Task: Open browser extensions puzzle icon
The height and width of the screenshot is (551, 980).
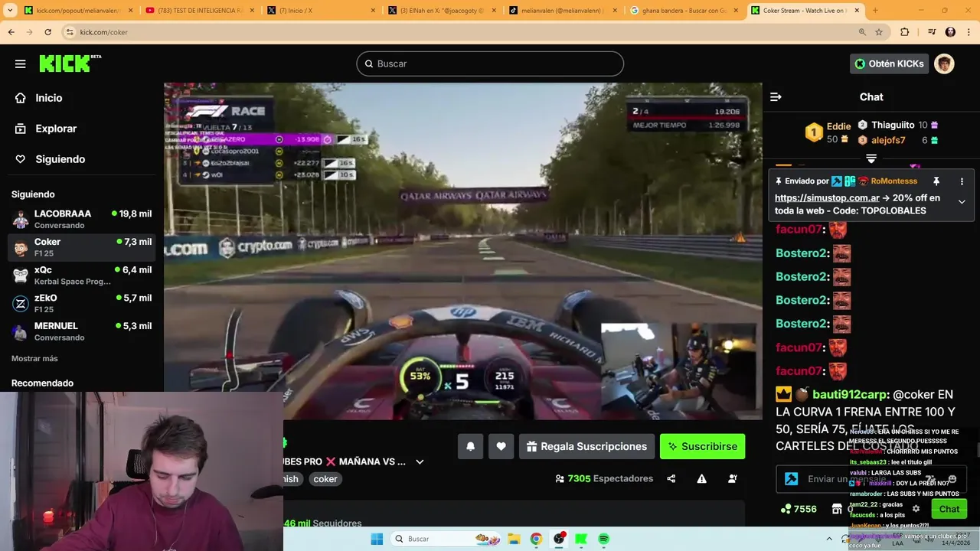Action: tap(905, 32)
